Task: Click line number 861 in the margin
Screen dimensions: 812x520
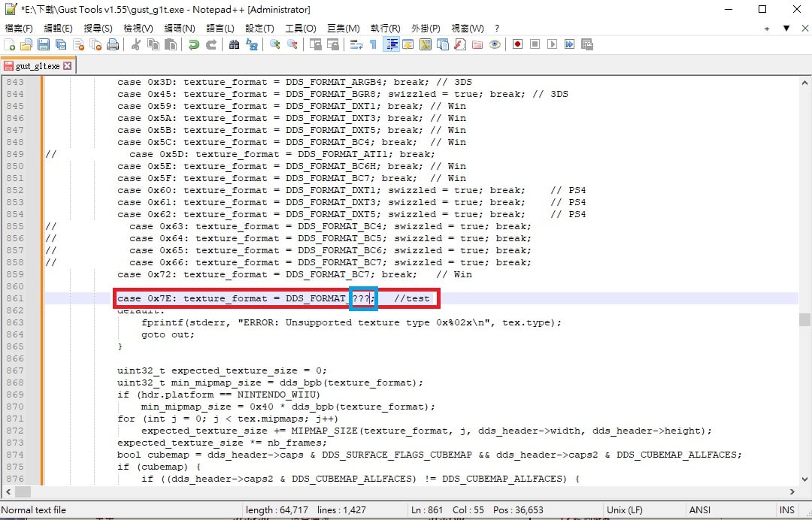Action: [15, 298]
